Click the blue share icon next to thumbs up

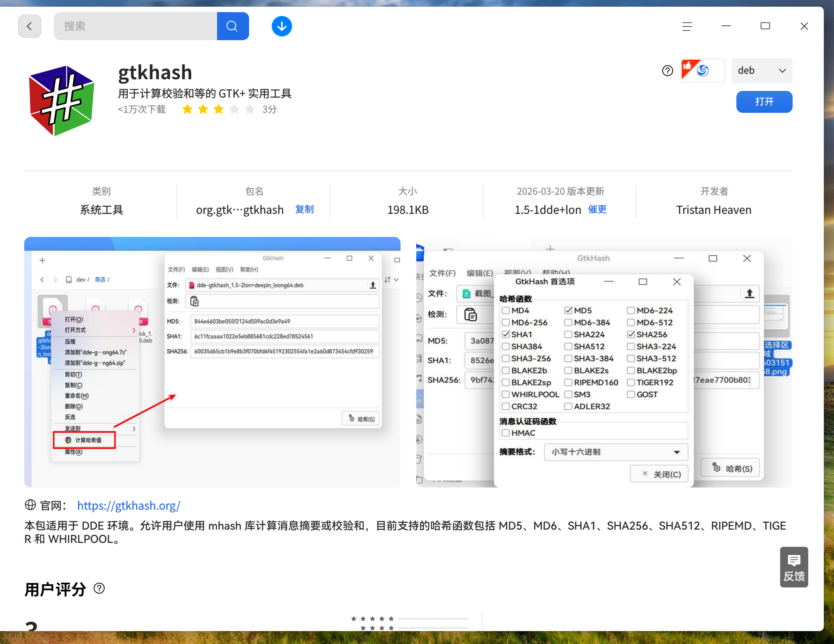pos(703,71)
